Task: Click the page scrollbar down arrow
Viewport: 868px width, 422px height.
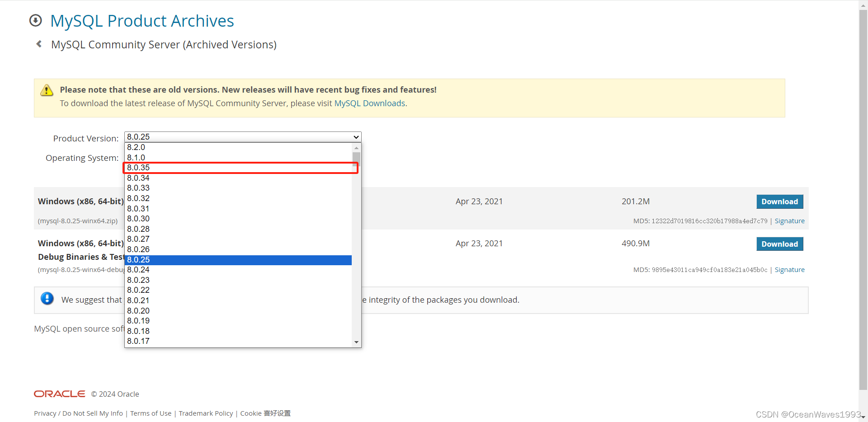Action: point(863,417)
